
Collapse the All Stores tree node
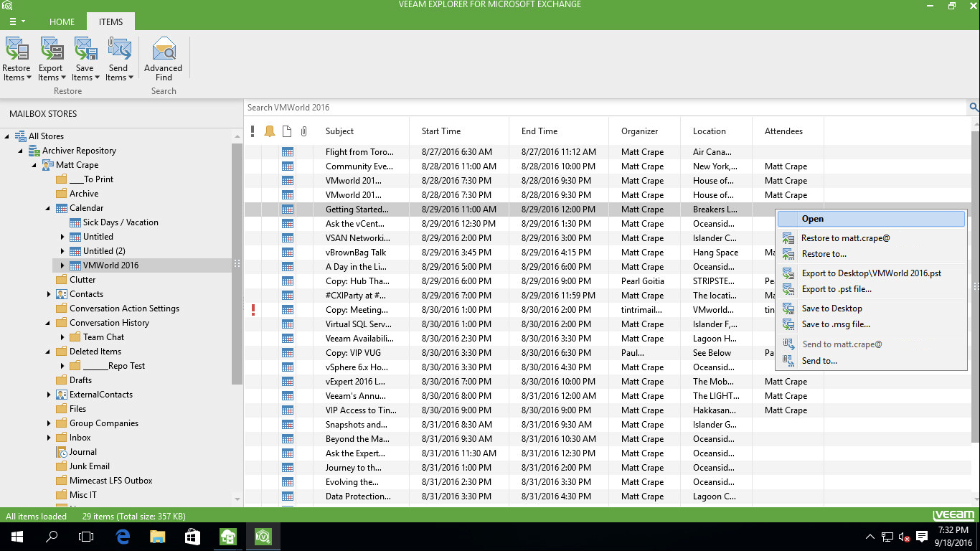click(7, 136)
